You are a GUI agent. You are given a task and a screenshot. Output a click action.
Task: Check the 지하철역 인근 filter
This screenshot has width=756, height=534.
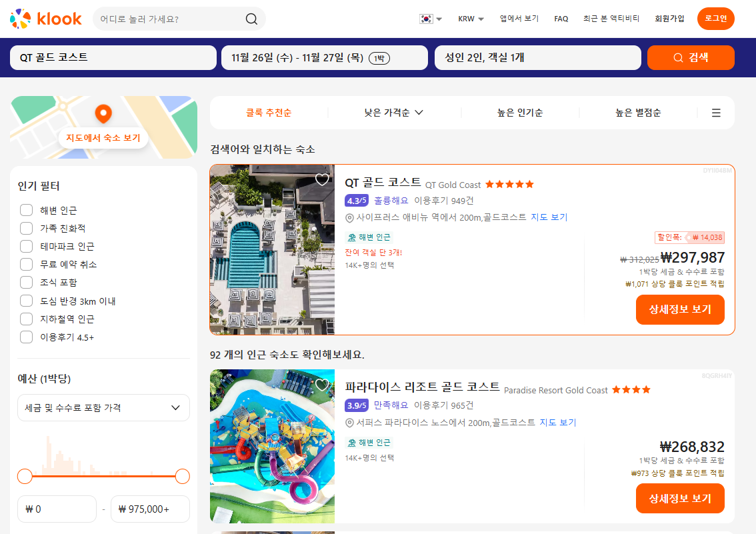coord(26,319)
